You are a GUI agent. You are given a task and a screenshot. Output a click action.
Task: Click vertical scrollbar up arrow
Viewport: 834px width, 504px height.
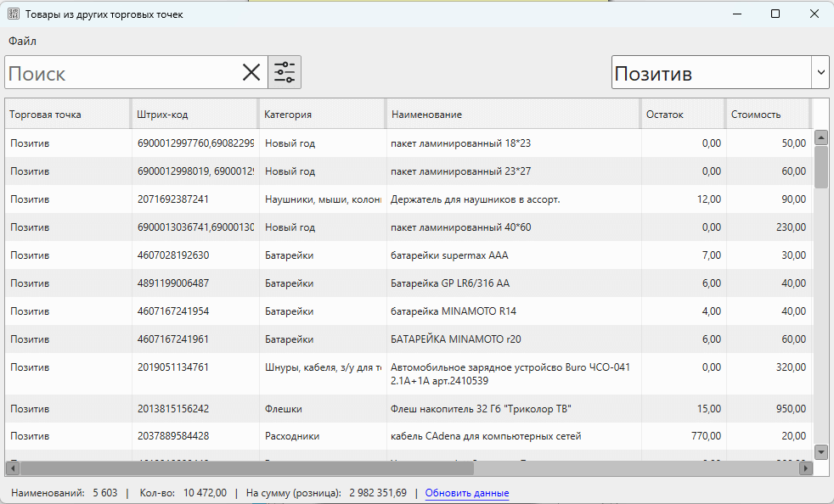820,137
